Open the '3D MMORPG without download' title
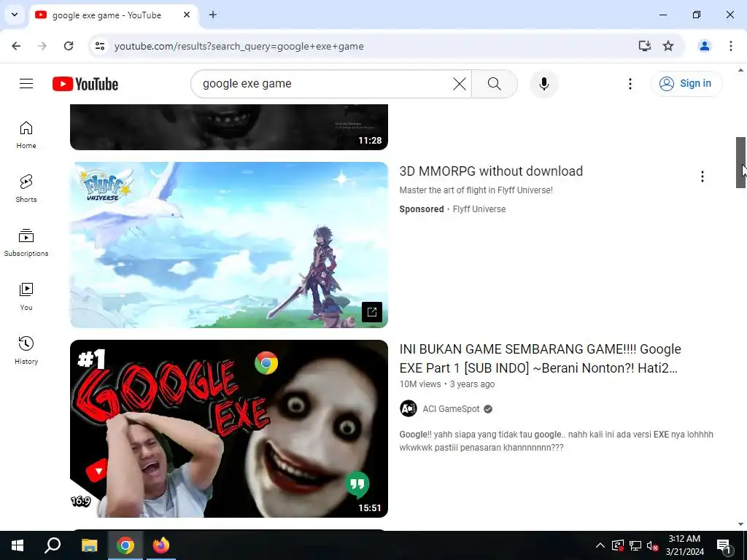 coord(491,171)
